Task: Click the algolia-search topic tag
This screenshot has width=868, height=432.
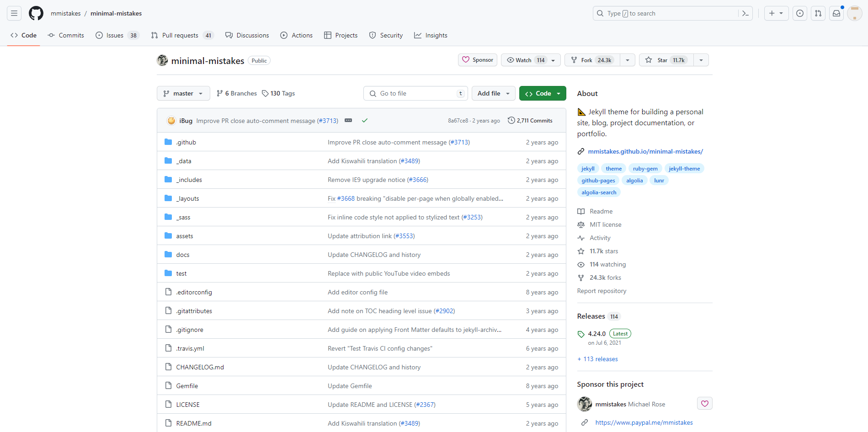Action: pyautogui.click(x=599, y=192)
